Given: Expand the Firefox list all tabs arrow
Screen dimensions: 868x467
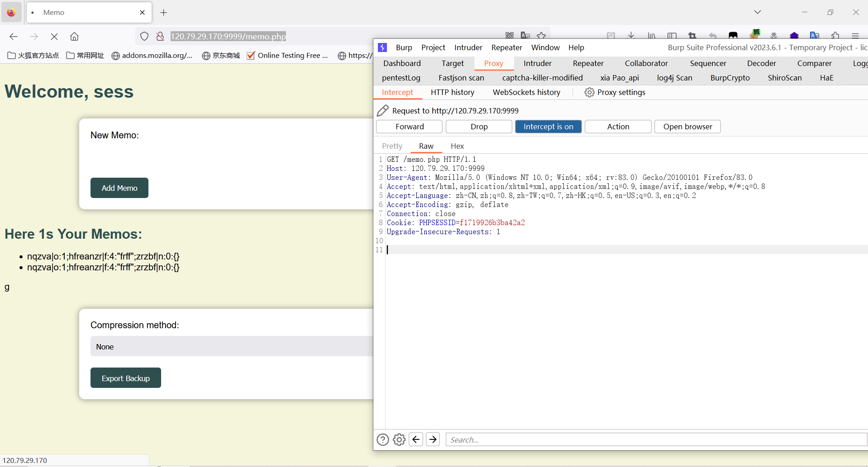Looking at the screenshot, I should click(758, 12).
